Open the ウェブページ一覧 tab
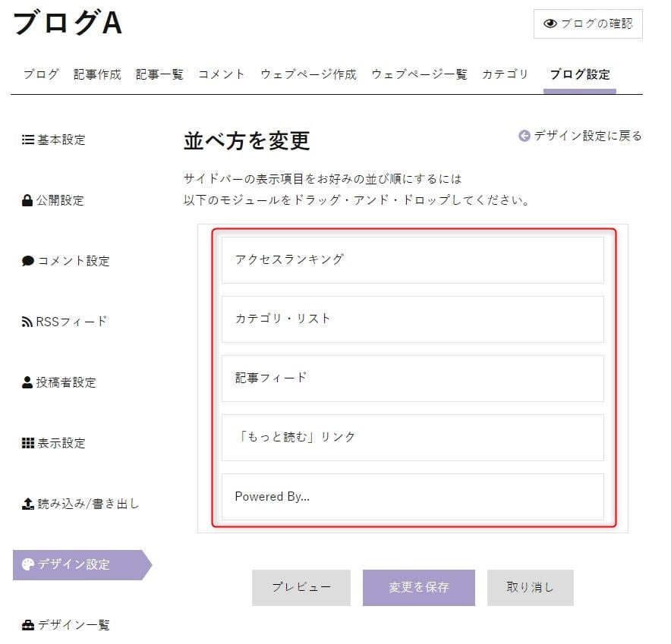This screenshot has height=644, width=671. pyautogui.click(x=419, y=74)
